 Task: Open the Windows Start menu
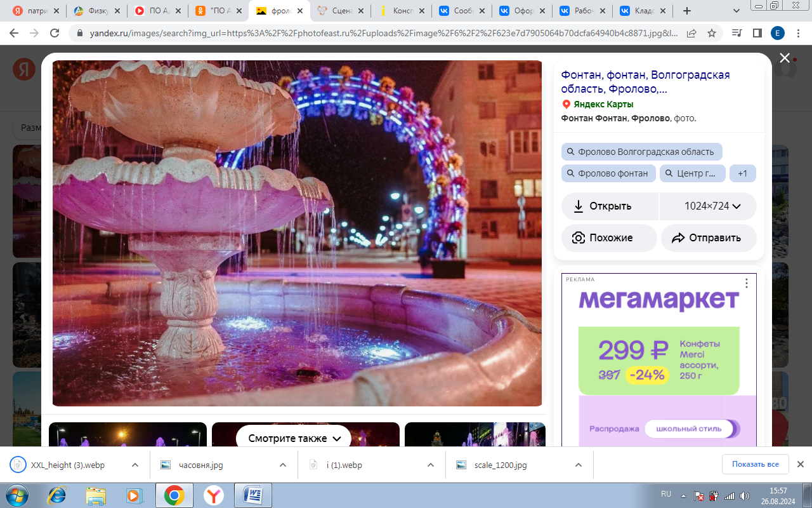pos(18,495)
